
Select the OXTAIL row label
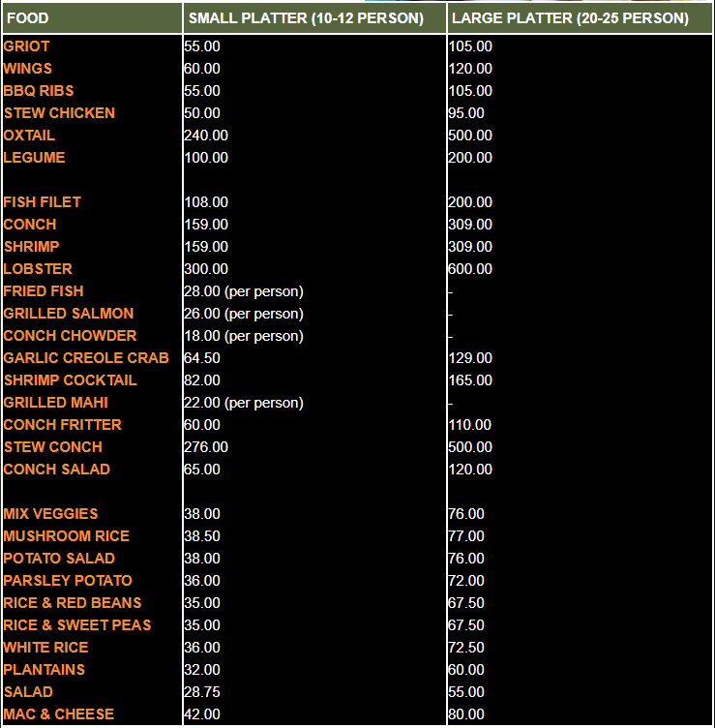29,136
